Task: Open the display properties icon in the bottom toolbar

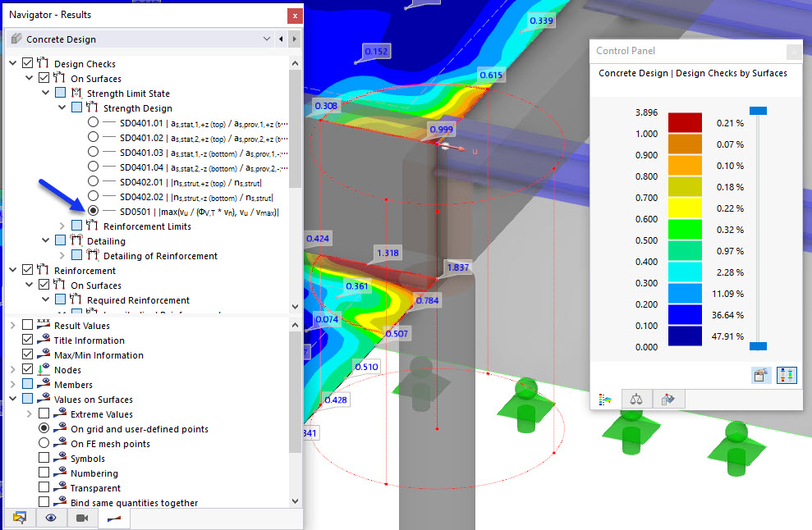Action: coord(18,518)
